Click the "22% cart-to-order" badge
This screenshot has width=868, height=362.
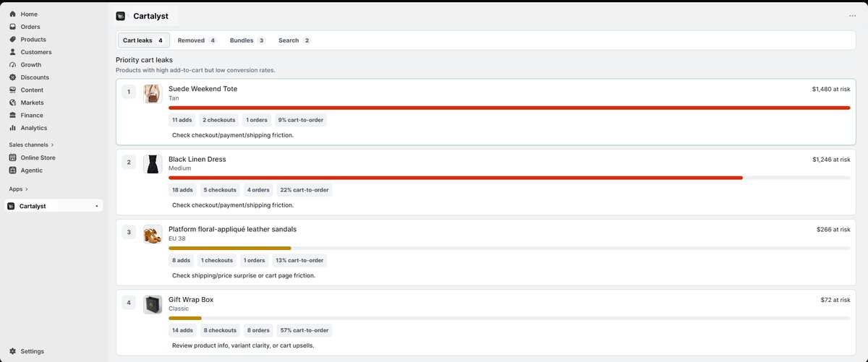[305, 190]
